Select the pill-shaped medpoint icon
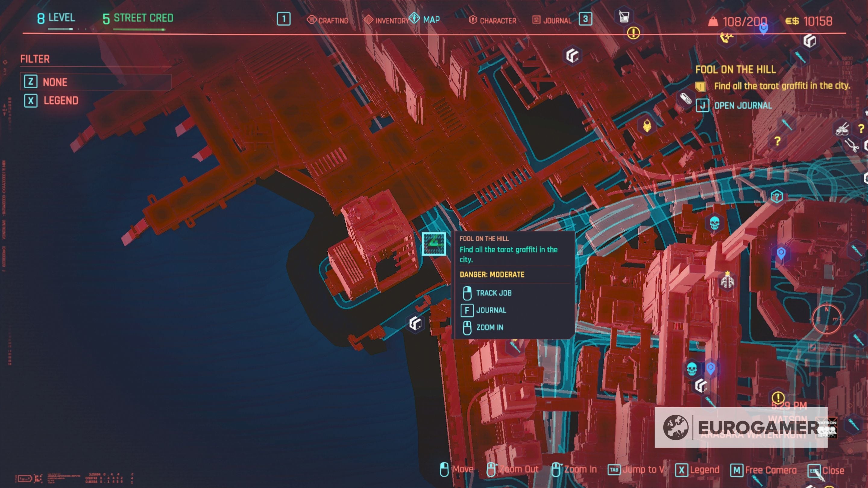The image size is (868, 488). tap(685, 99)
